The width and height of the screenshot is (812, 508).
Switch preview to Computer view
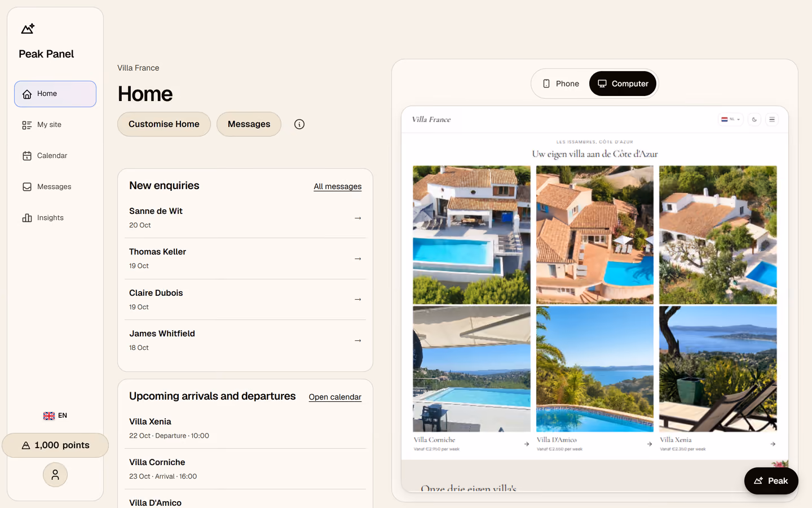[x=623, y=84]
